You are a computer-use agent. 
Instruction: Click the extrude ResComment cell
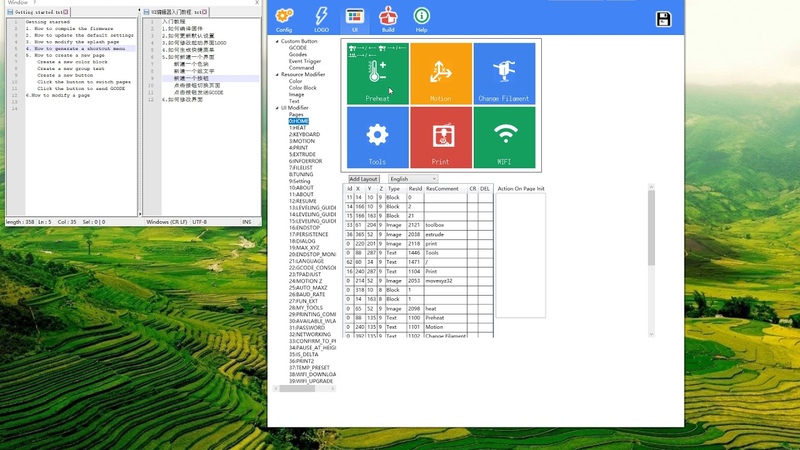click(445, 235)
